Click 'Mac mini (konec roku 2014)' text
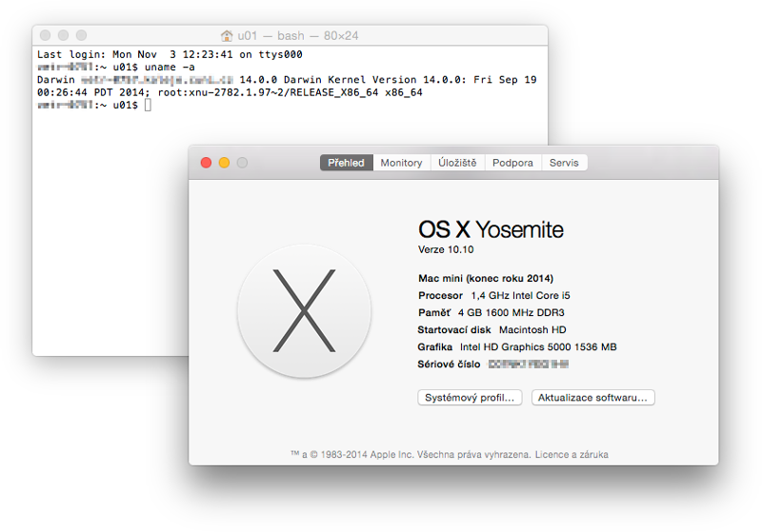The image size is (762, 532). 486,278
